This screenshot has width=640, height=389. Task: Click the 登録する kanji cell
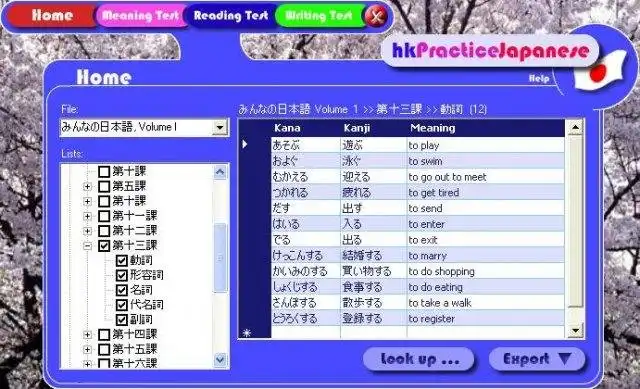(373, 318)
